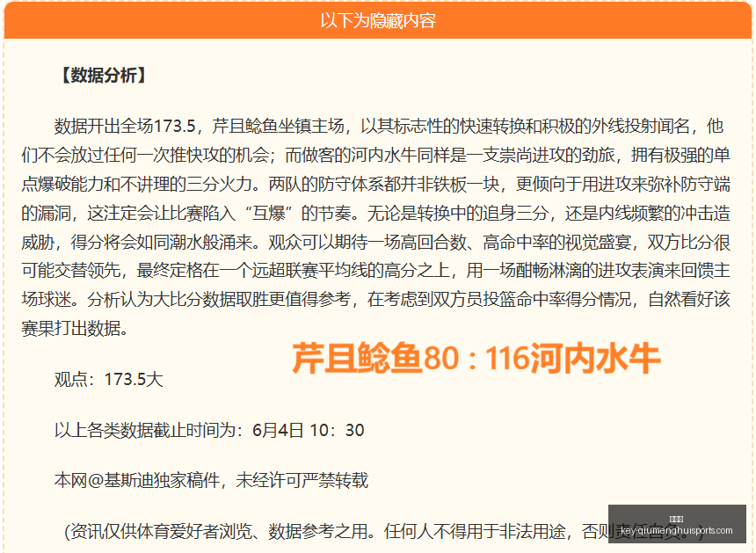Click the line '本网@基斯迪独家稿件，未经许可严禁转载'
The image size is (756, 553).
tap(211, 480)
